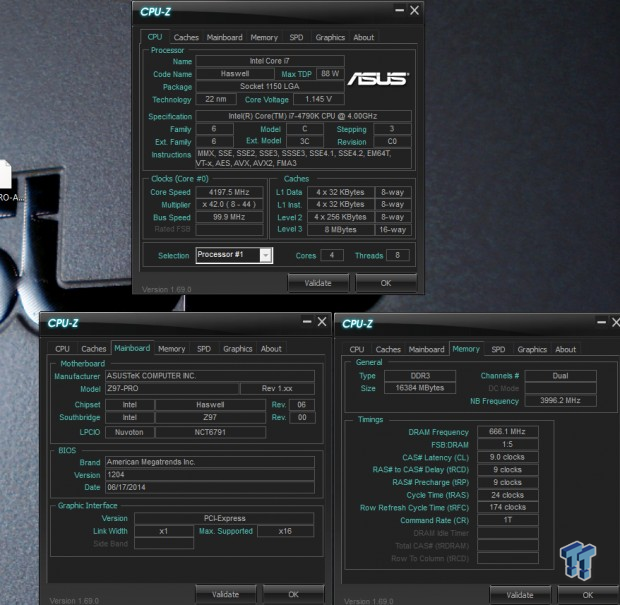Screen dimensions: 620x605
Task: Click OK in the CPU tab window
Action: click(386, 283)
